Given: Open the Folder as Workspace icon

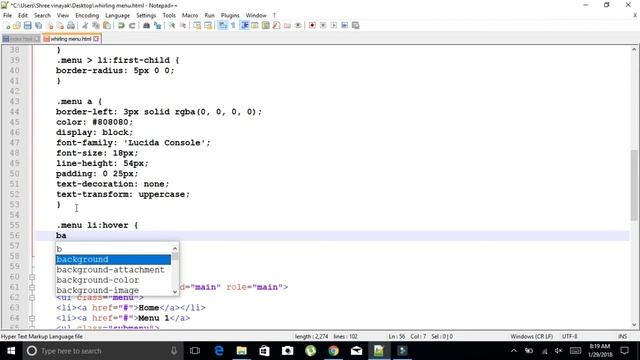Looking at the screenshot, I should 287,25.
